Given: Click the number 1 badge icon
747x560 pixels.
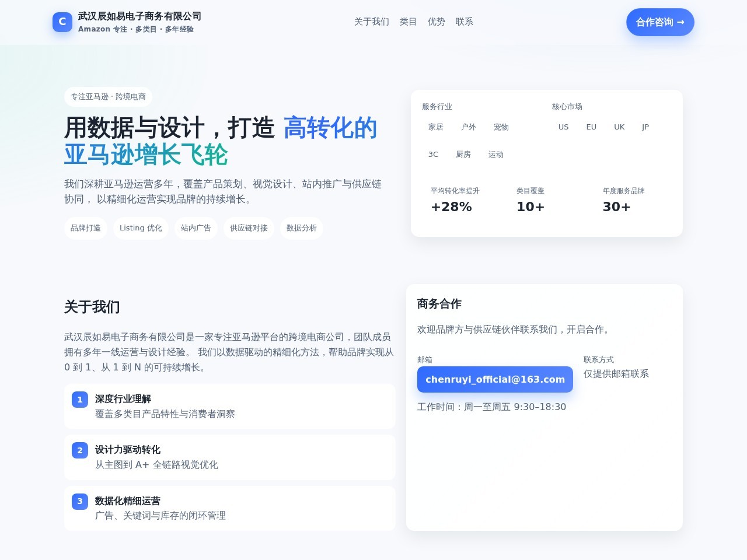Looking at the screenshot, I should coord(80,400).
